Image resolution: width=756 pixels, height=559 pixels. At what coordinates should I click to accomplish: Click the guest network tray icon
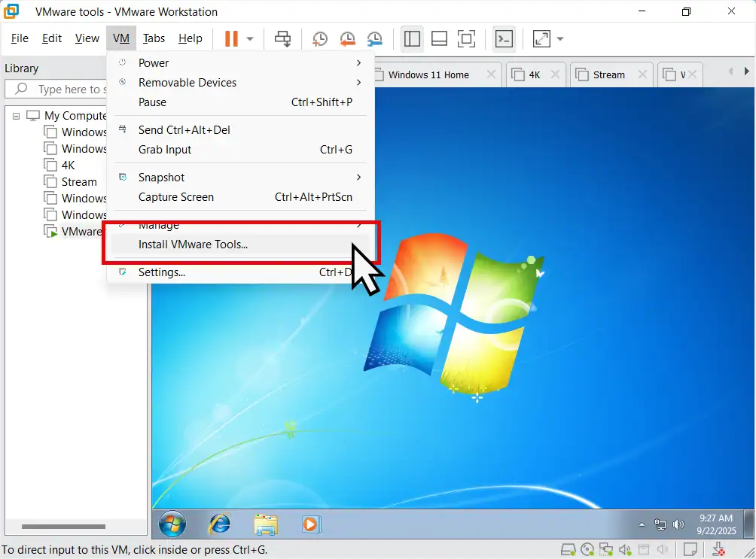[660, 524]
